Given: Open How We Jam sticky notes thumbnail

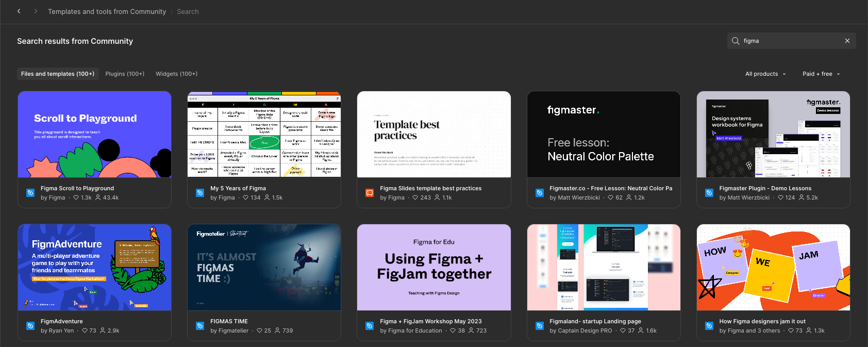Looking at the screenshot, I should point(773,268).
